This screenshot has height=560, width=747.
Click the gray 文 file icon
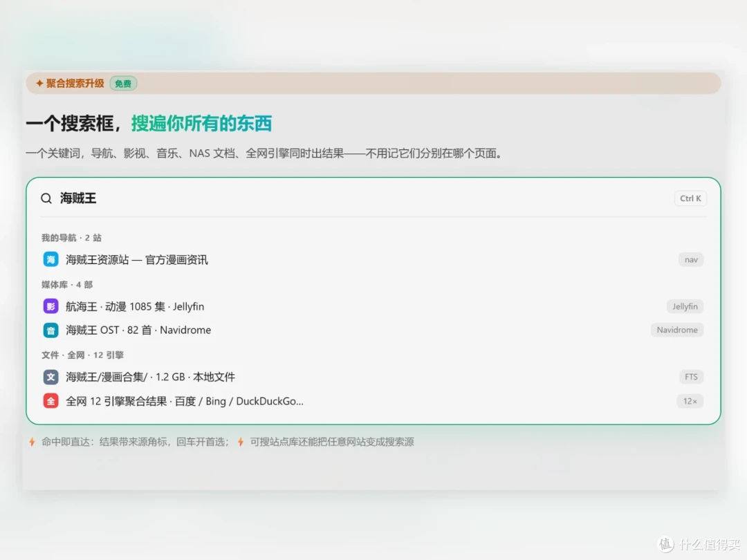click(50, 377)
